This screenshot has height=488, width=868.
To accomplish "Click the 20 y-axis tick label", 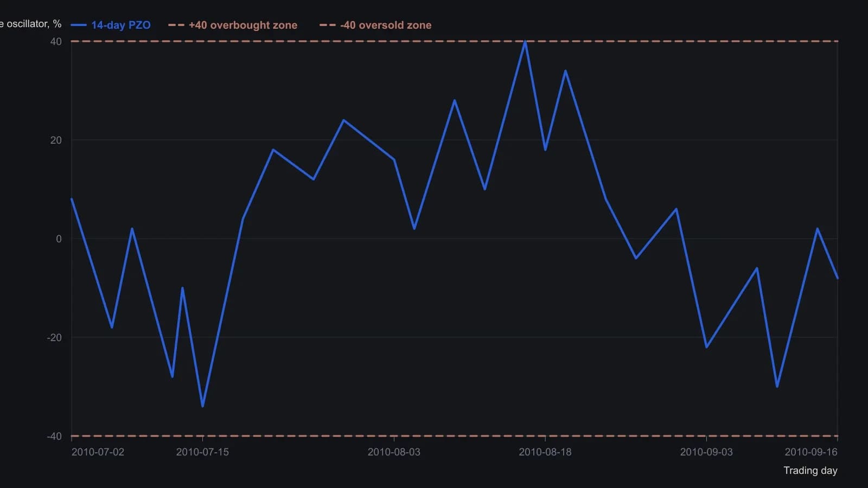I will coord(56,140).
